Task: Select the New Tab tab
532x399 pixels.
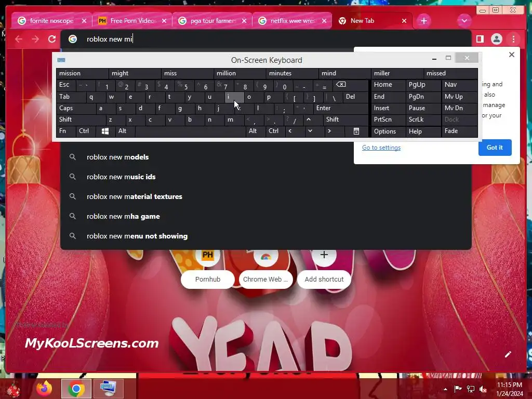Action: (373, 21)
